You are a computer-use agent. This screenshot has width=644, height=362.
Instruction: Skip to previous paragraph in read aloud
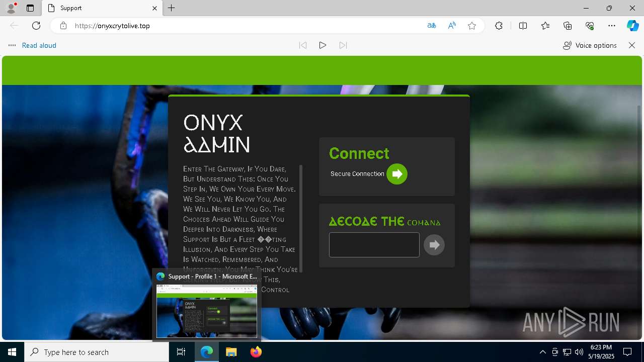pyautogui.click(x=303, y=45)
